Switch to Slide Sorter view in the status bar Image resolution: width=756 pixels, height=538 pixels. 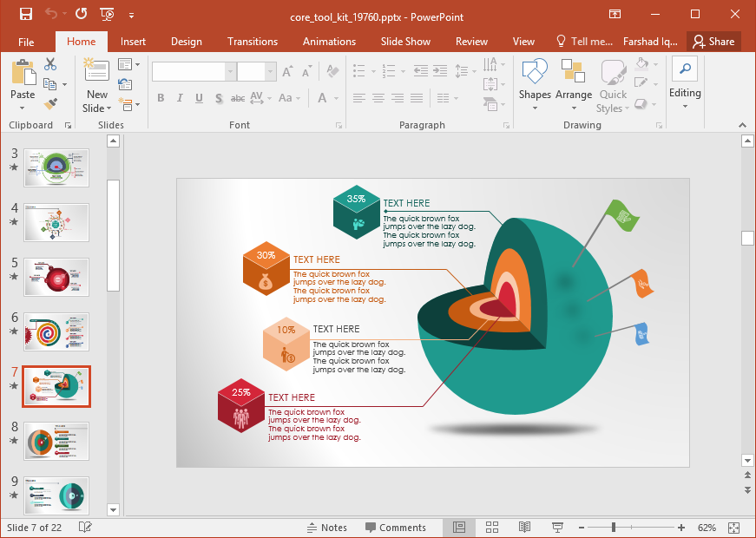click(x=492, y=528)
